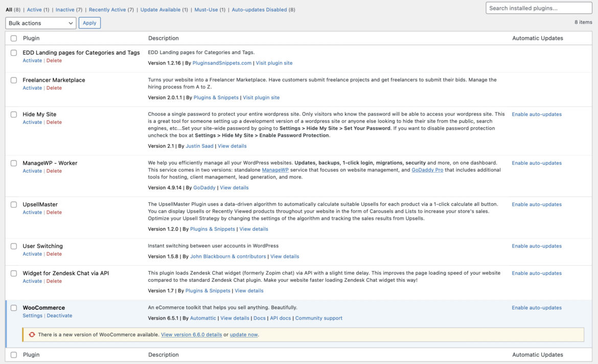Open the Bulk actions dropdown
The width and height of the screenshot is (598, 364).
click(x=40, y=22)
